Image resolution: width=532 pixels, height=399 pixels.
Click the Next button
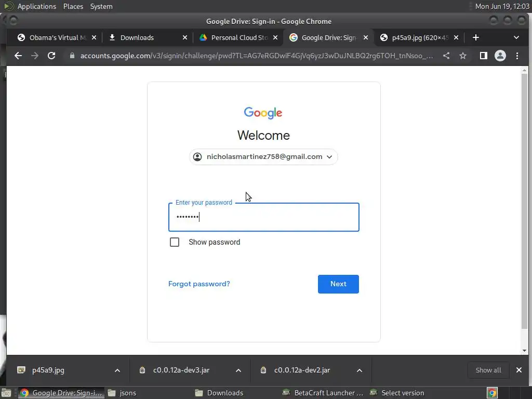[338, 284]
